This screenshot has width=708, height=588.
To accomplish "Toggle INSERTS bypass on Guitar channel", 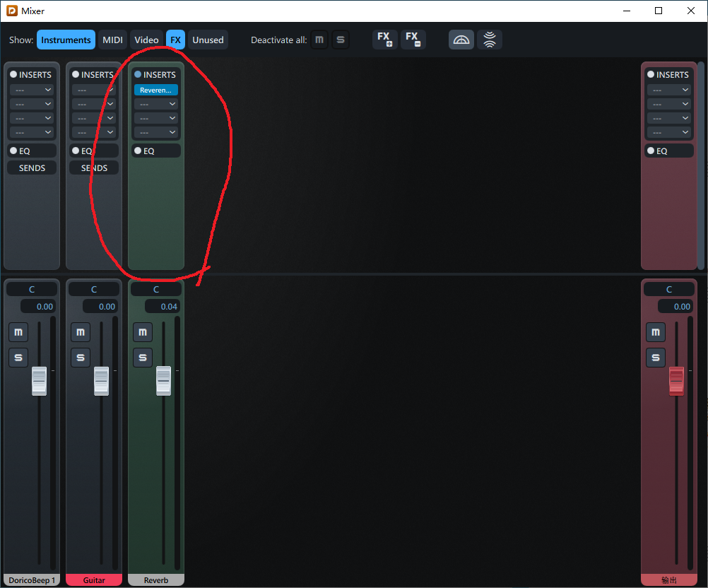I will pos(76,74).
